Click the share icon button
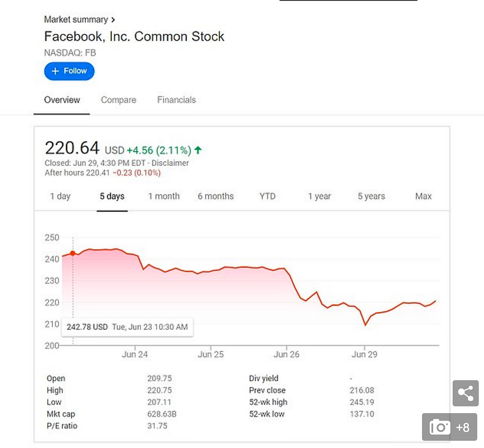Screen dimensions: 484x448 pos(465,393)
